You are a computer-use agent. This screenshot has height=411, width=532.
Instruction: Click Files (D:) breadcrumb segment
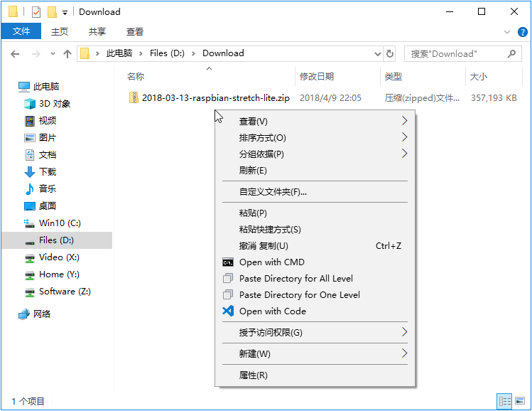click(167, 53)
